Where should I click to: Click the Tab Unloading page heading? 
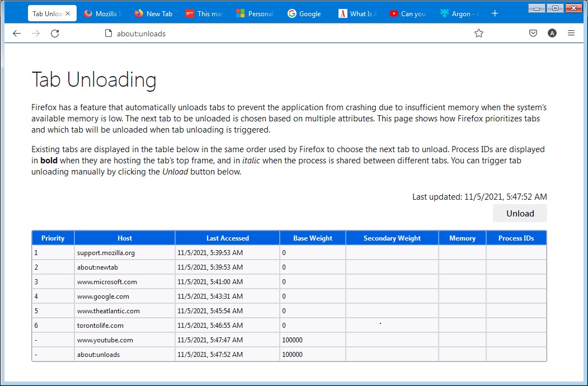[x=94, y=79]
